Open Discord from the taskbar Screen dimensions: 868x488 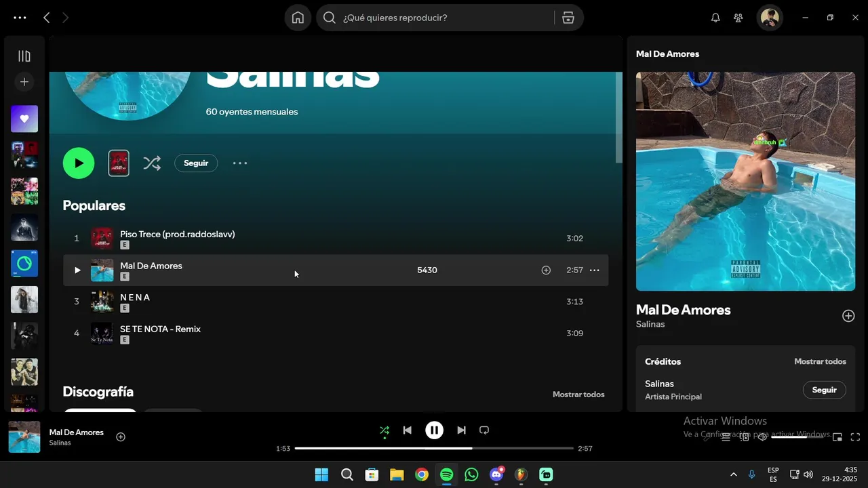pyautogui.click(x=496, y=475)
